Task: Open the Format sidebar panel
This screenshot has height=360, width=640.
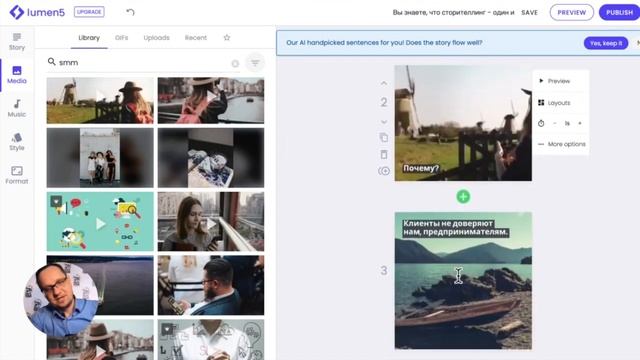Action: (x=17, y=176)
